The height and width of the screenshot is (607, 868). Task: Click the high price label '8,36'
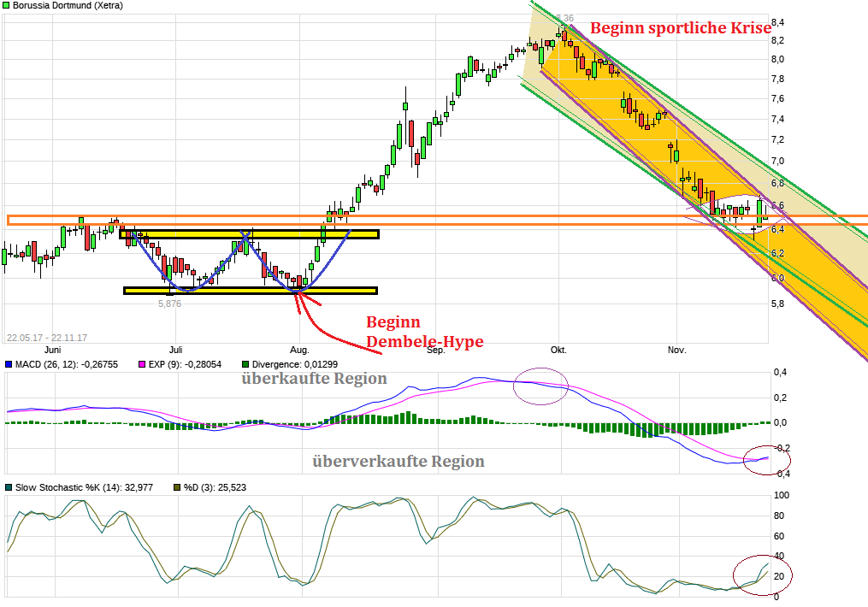point(565,18)
